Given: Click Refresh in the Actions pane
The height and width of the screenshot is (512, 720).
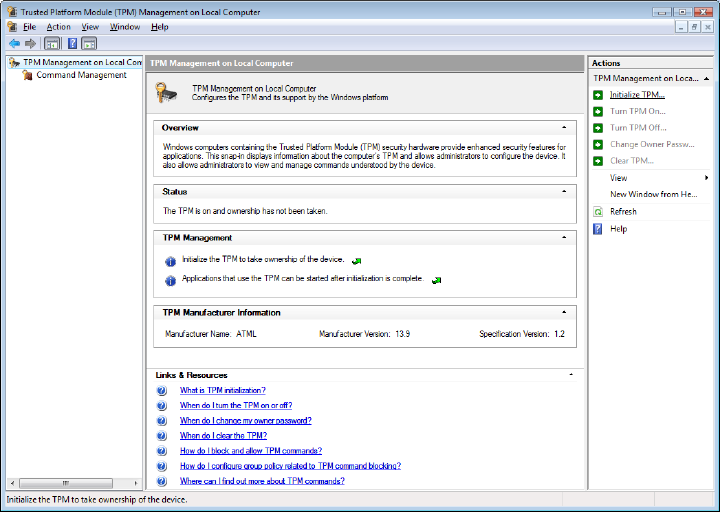Looking at the screenshot, I should tap(623, 212).
